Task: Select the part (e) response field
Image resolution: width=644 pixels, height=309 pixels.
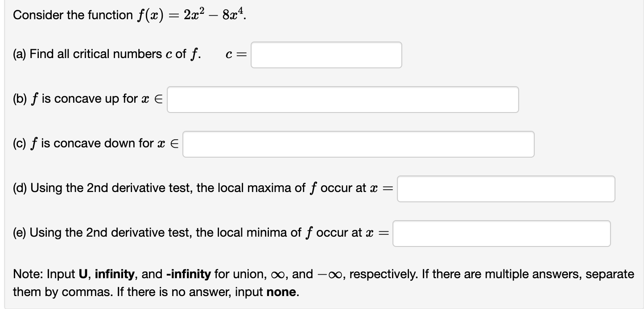Action: 501,233
